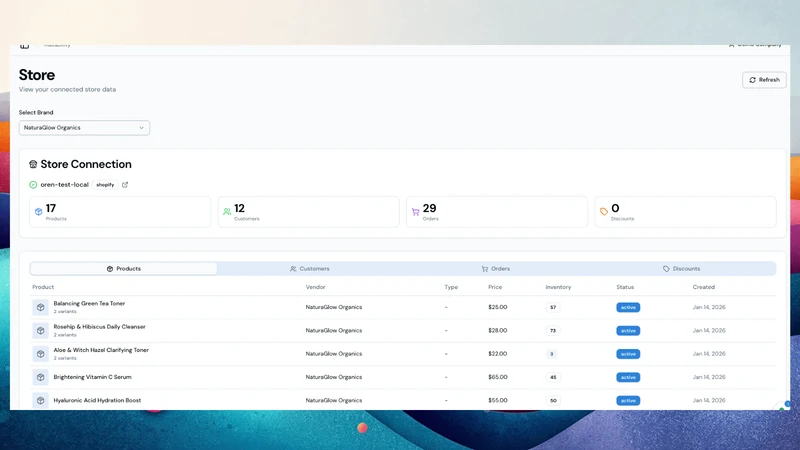Click the shopify badge

pyautogui.click(x=105, y=185)
